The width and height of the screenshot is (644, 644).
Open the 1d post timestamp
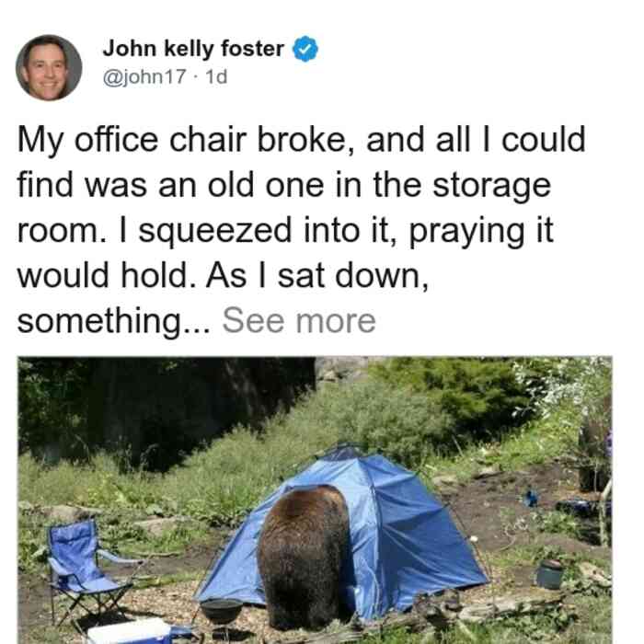pos(216,76)
